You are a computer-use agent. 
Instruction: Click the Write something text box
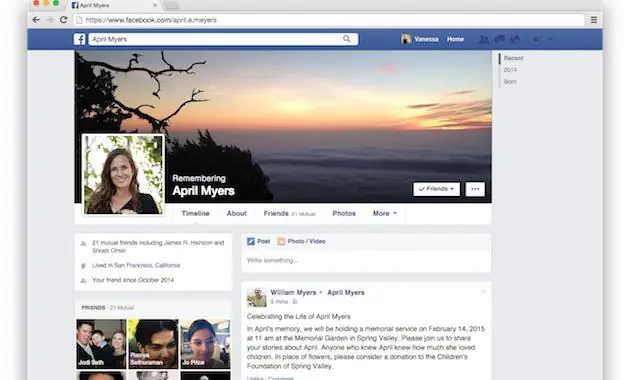[366, 260]
